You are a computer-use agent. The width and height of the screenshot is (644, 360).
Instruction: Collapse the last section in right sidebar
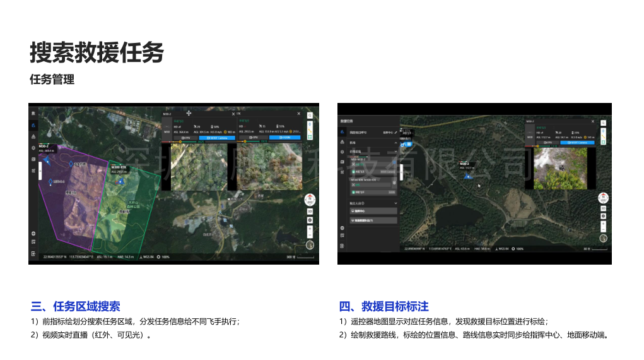[395, 203]
